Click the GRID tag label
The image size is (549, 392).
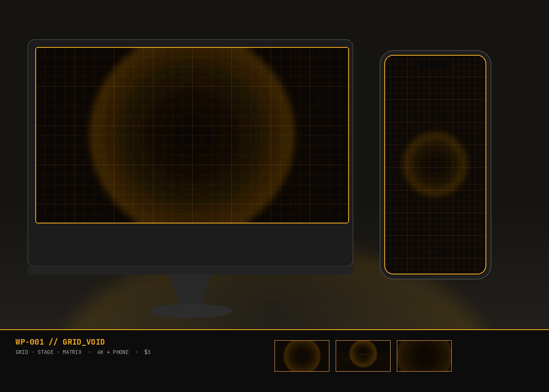click(22, 352)
